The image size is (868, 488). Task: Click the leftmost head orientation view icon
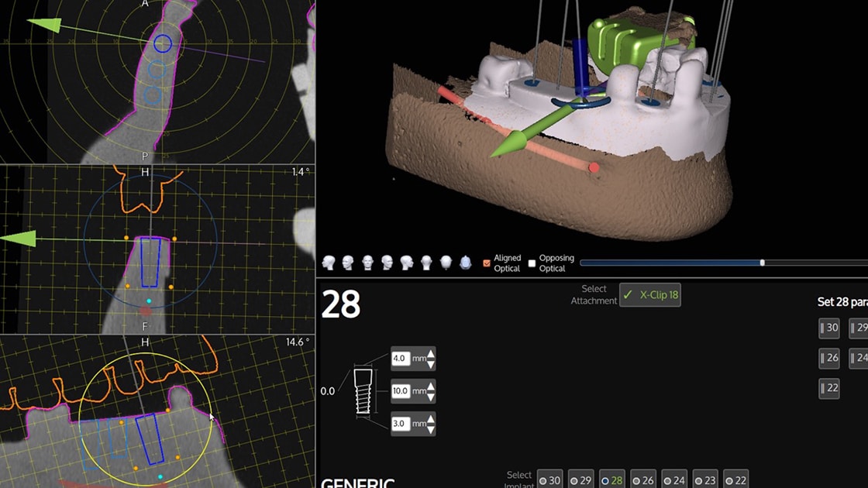click(328, 263)
